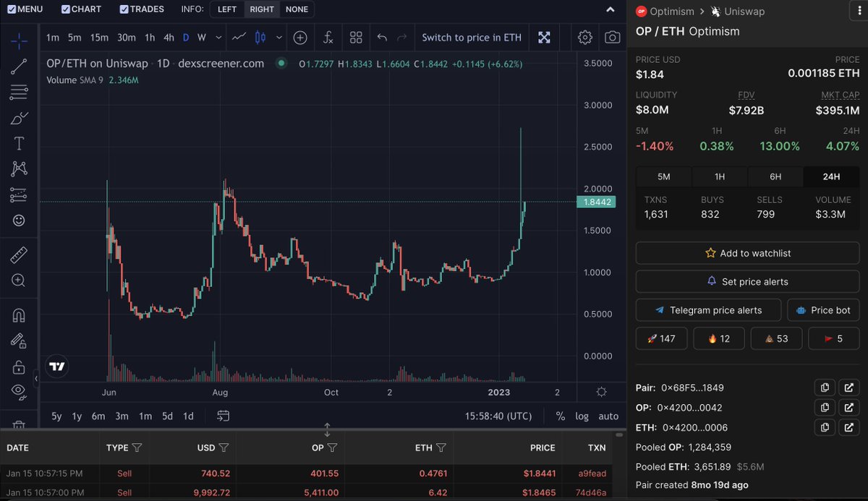
Task: Open the forecasting and measurement tools
Action: pyautogui.click(x=20, y=194)
